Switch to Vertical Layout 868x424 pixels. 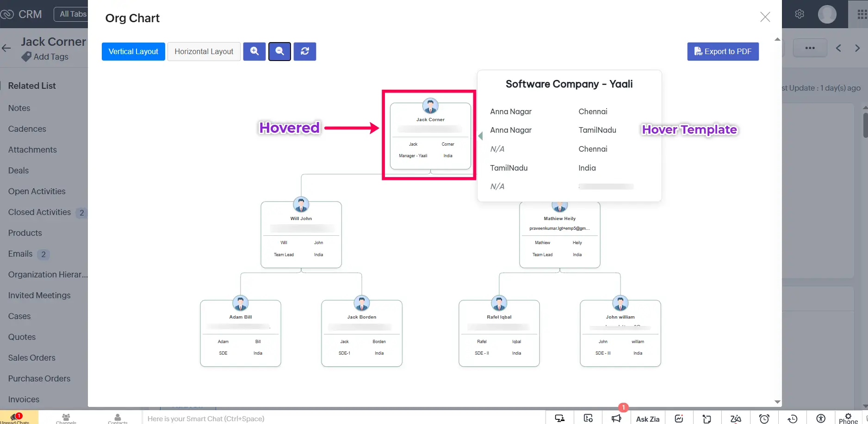(133, 51)
